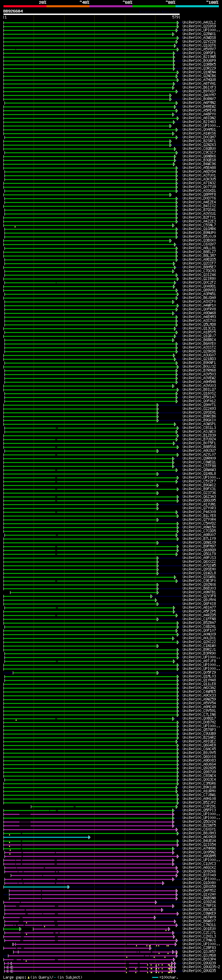Screen dimensions: 222x980
Task: Select hit UniRef100_A7HQU8
Action: point(199,80)
